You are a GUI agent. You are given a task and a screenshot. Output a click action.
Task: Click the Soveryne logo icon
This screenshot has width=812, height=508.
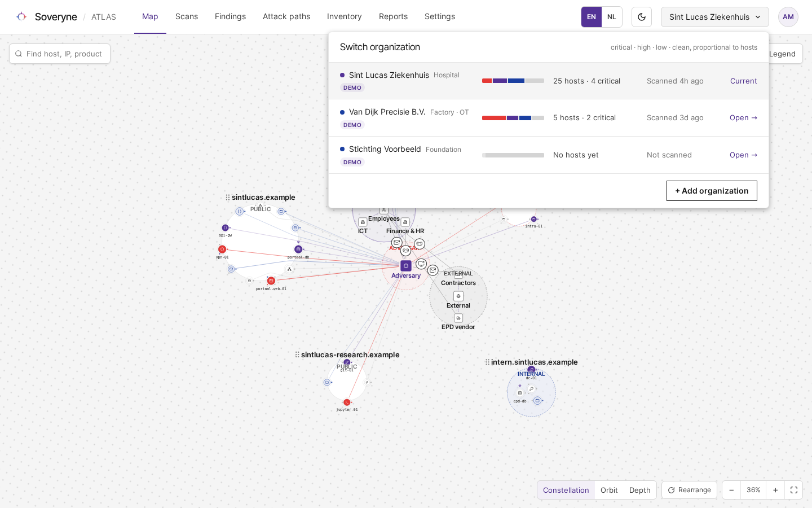pos(21,17)
